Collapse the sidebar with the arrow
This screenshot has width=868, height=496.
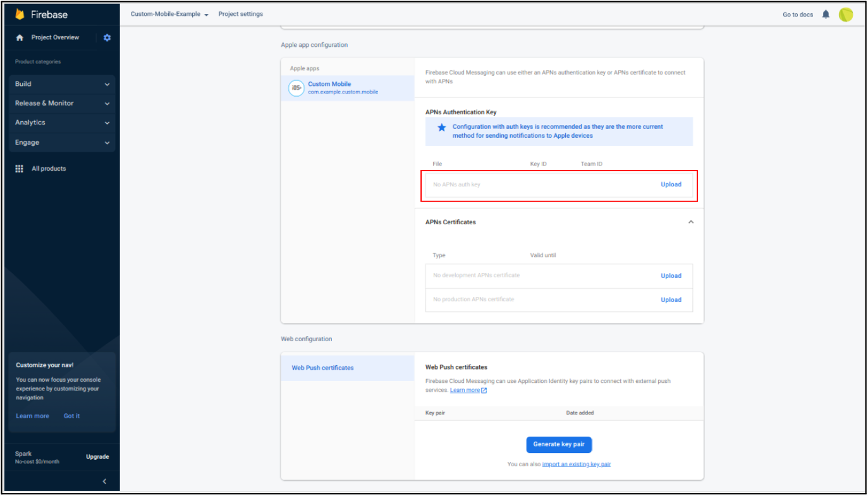coord(104,481)
